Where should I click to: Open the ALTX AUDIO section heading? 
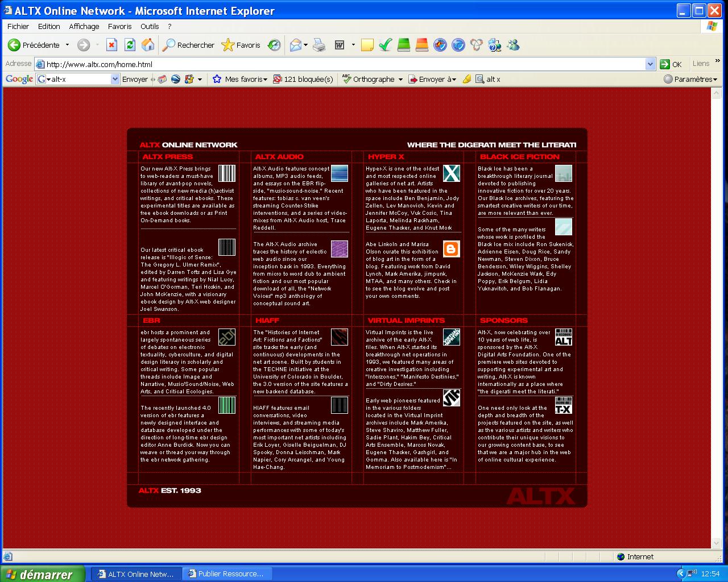279,157
